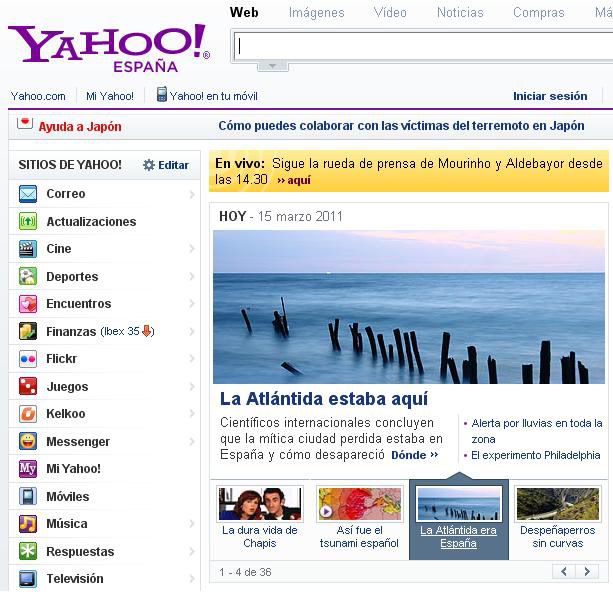Open the Mi Yahoo! top link

(x=110, y=96)
